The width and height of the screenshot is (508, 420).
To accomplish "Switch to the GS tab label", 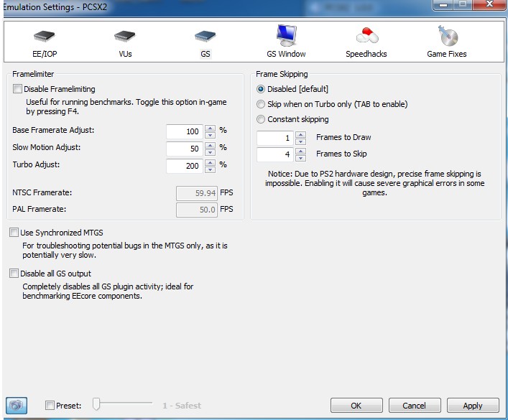I will tap(205, 54).
